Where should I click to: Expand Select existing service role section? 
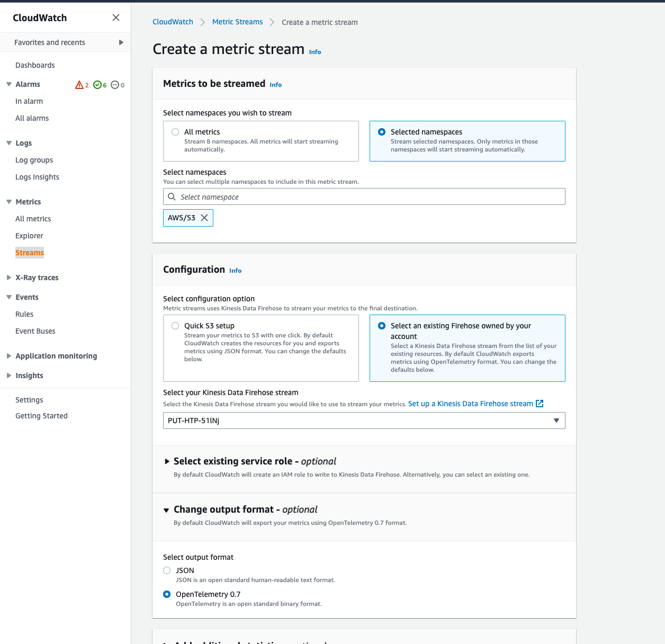coord(167,461)
